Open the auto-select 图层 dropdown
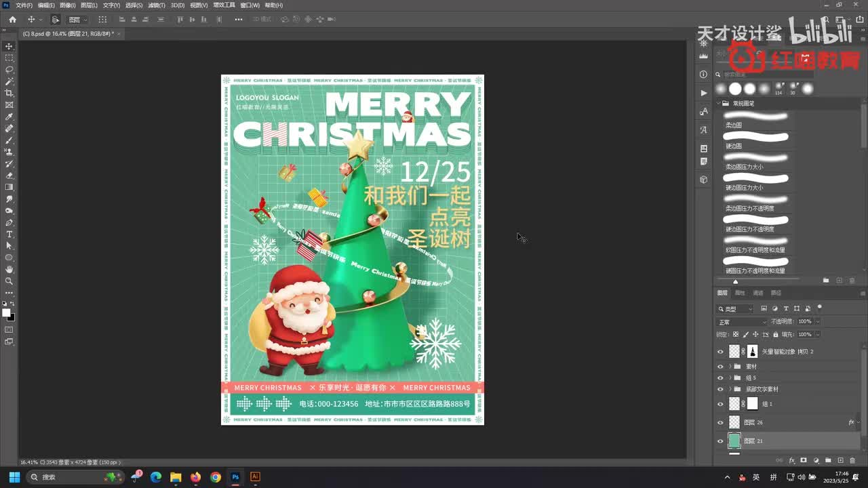868x488 pixels. [x=77, y=20]
